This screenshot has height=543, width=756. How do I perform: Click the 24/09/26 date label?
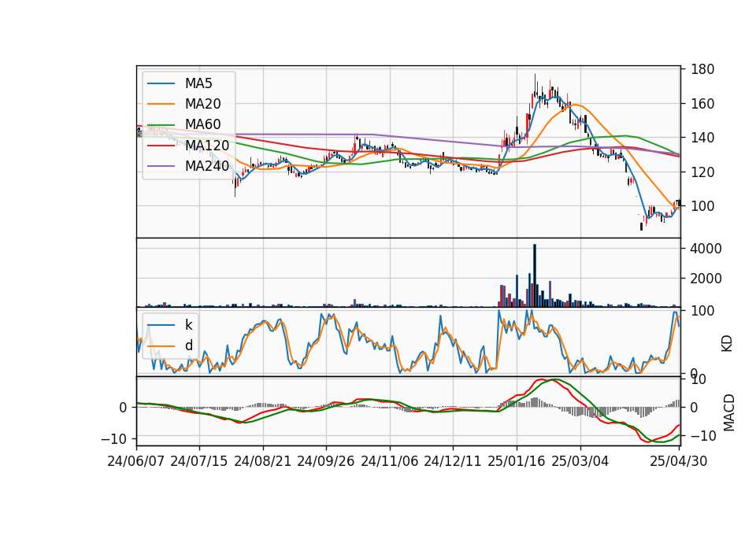tap(325, 461)
